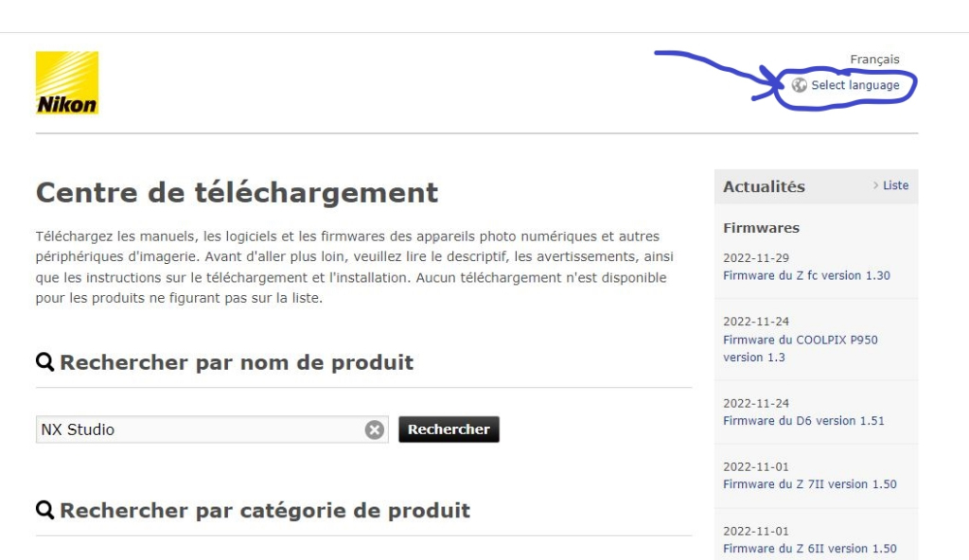This screenshot has width=969, height=560.
Task: Click the chevron arrow before Liste
Action: [876, 185]
